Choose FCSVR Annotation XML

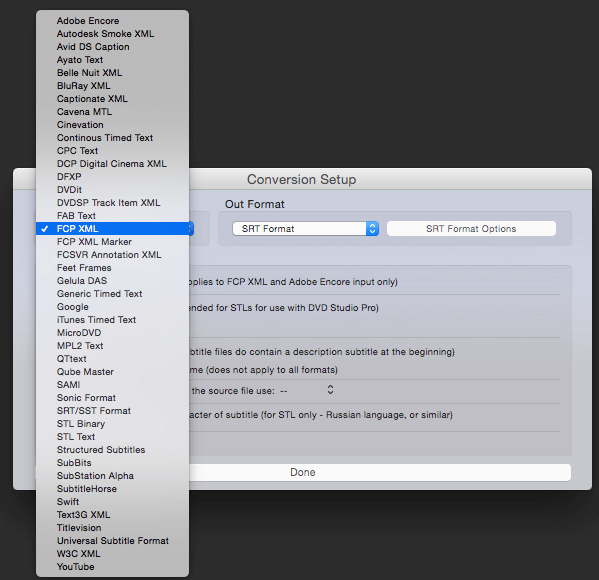click(112, 254)
